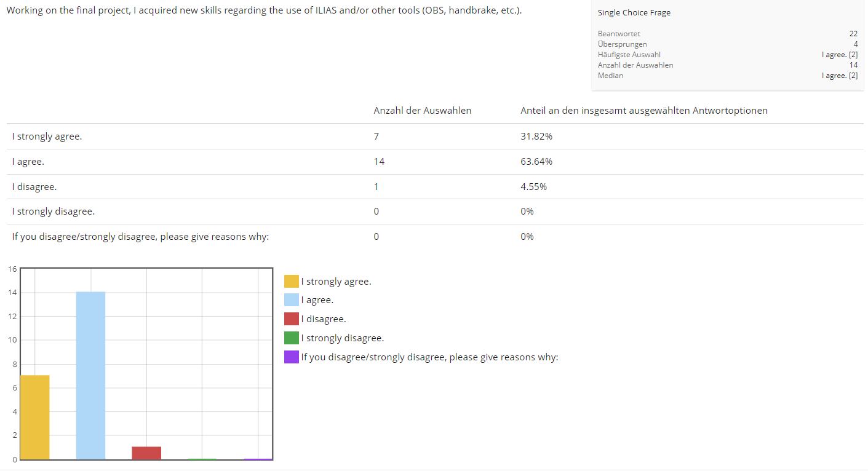Click the 'I agree.' text in chart legend

click(x=317, y=300)
